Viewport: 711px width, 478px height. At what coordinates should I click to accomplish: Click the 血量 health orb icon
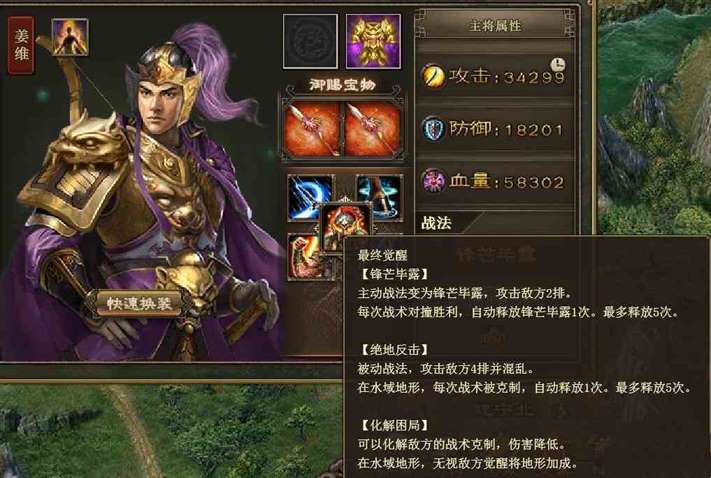[433, 180]
